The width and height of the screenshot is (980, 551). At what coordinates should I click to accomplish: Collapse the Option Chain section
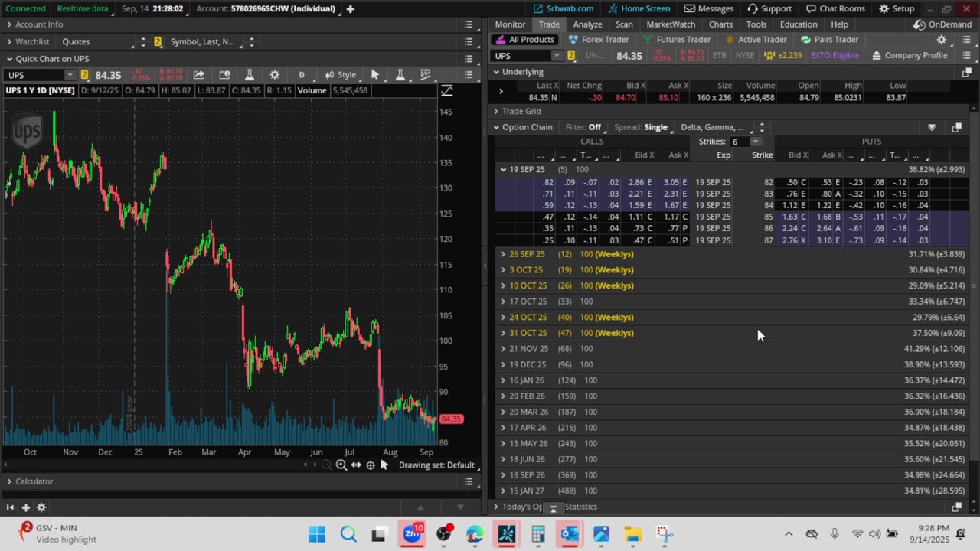496,128
